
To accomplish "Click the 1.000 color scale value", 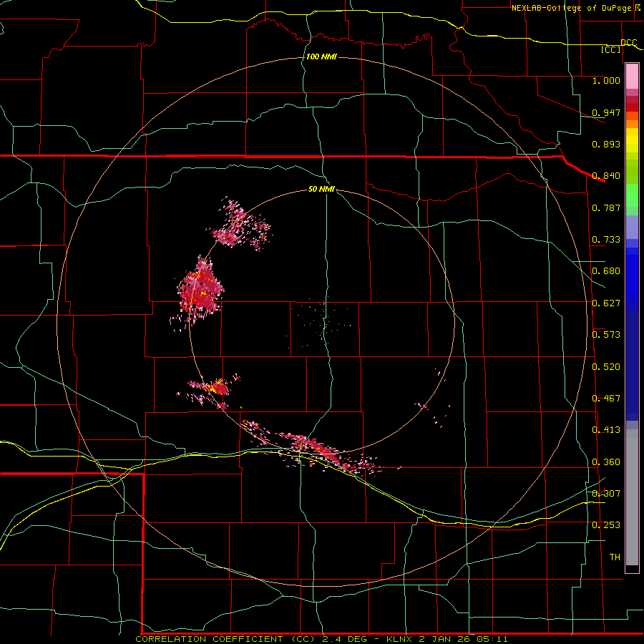I will pyautogui.click(x=606, y=80).
